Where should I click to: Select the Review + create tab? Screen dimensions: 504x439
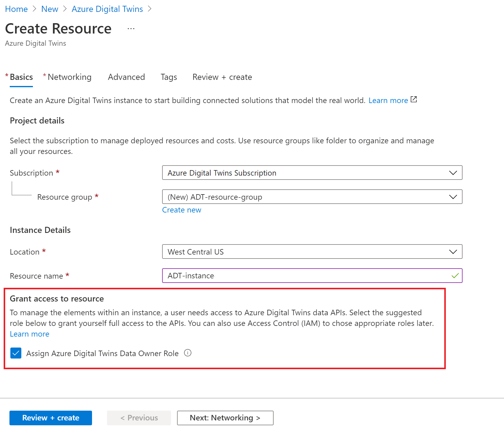(x=222, y=77)
